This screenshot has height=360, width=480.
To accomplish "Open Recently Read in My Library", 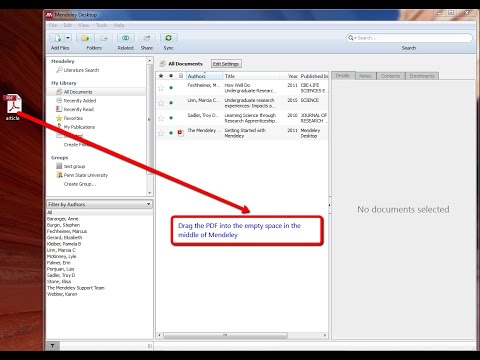I will click(x=79, y=109).
